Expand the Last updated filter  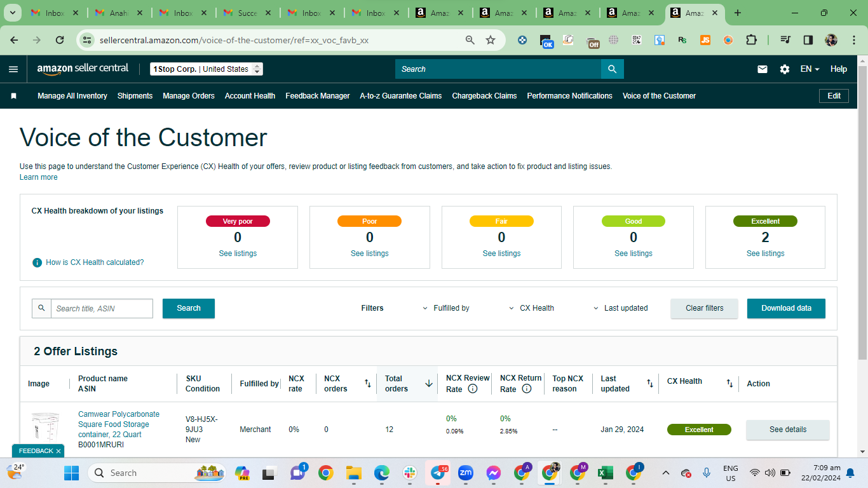tap(621, 308)
